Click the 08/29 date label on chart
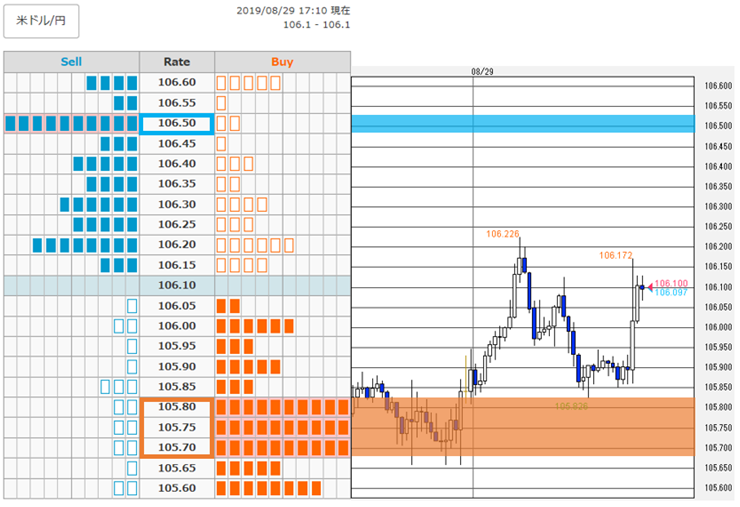This screenshot has height=507, width=740. 482,72
